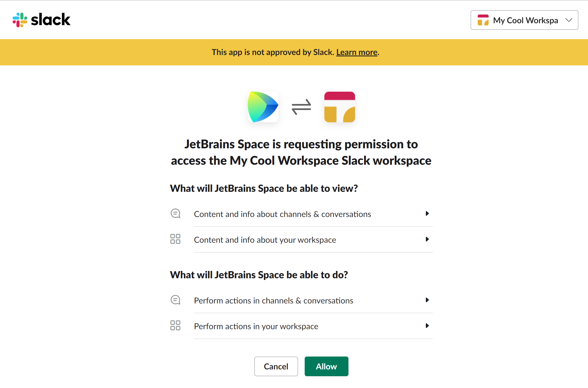Viewport: 588px width, 388px height.
Task: Select 'Content and info about channels & conversations' text
Action: click(282, 214)
